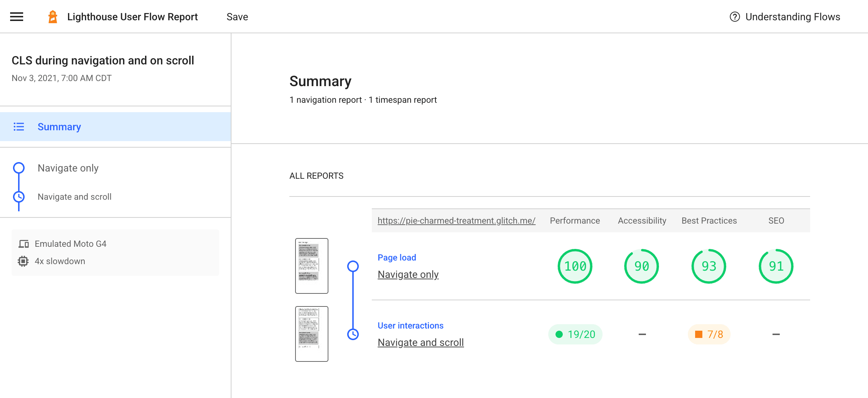
Task: Click the Lighthouse hamburger menu icon
Action: 17,16
